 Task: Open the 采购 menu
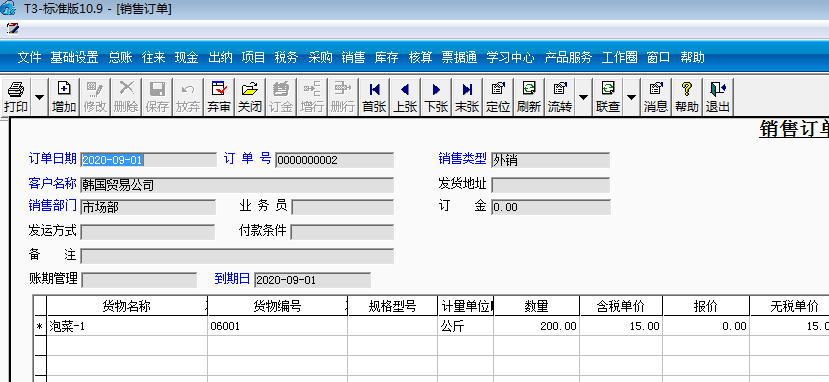point(320,58)
